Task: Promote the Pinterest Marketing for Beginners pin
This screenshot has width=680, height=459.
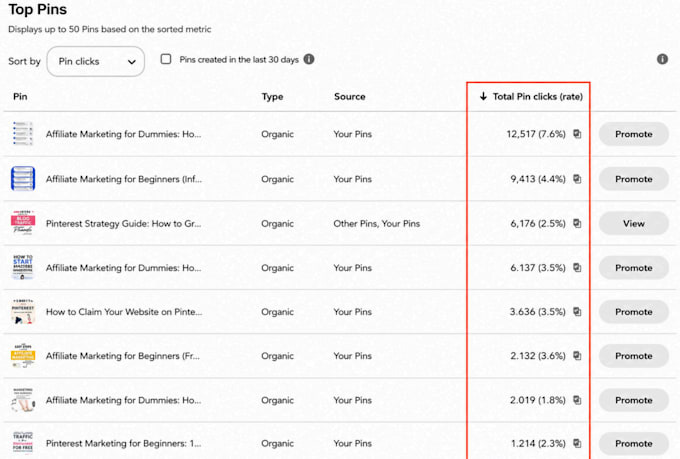Action: point(634,443)
